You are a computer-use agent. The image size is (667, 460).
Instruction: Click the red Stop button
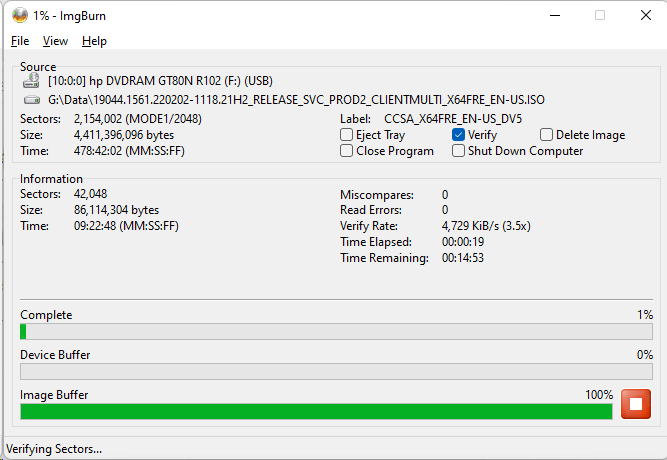point(635,404)
